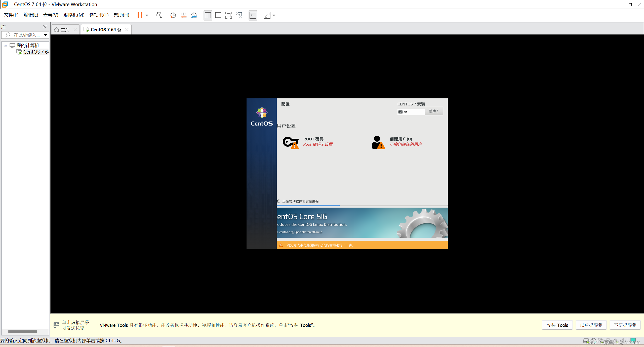The width and height of the screenshot is (644, 347).
Task: Suspend the virtual machine with pause icon
Action: 140,15
